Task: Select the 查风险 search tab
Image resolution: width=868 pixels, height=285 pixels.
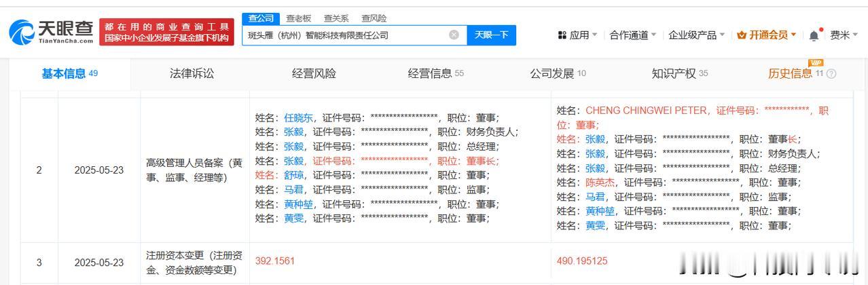Action: point(374,18)
